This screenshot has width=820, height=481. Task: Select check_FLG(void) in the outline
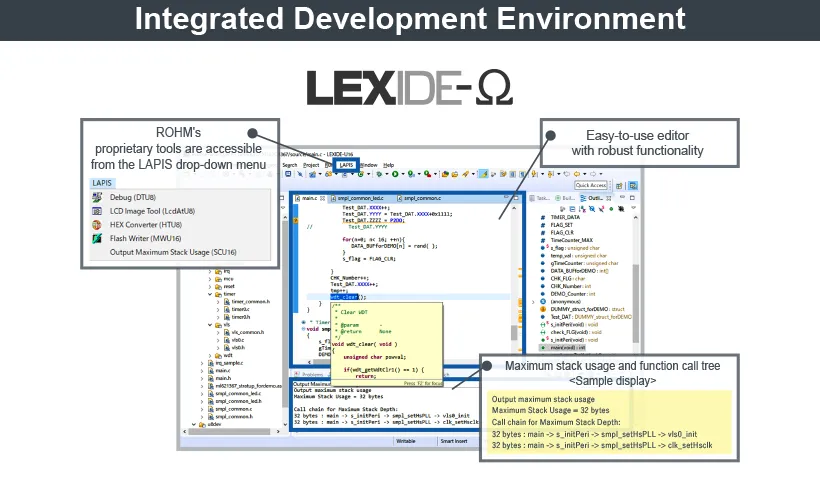point(576,333)
